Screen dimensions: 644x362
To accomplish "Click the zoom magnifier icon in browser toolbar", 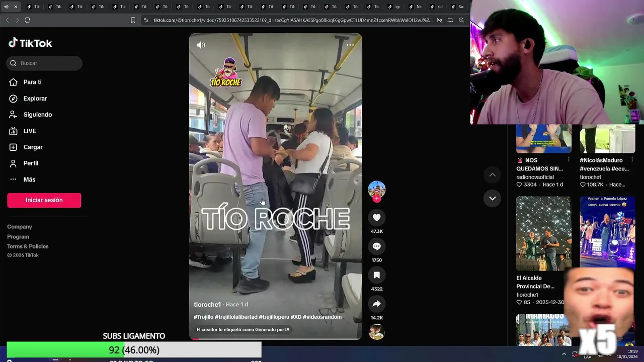I will [461, 20].
